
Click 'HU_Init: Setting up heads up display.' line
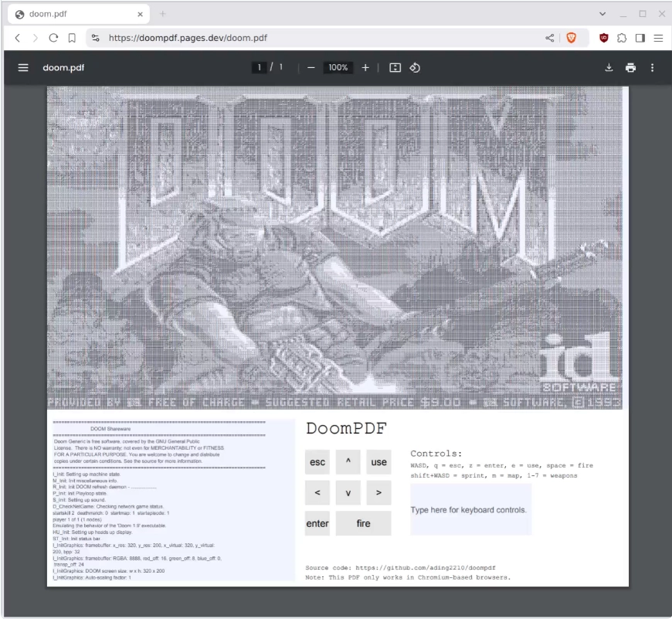pos(93,532)
